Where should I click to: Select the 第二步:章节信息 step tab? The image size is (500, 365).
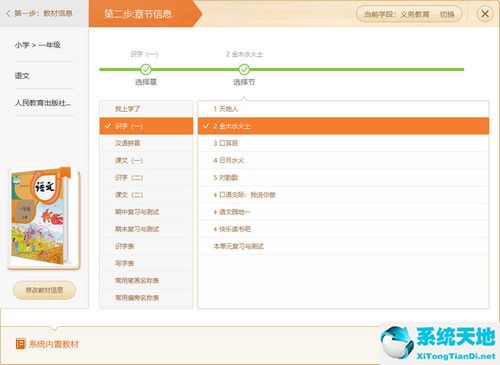coord(145,14)
